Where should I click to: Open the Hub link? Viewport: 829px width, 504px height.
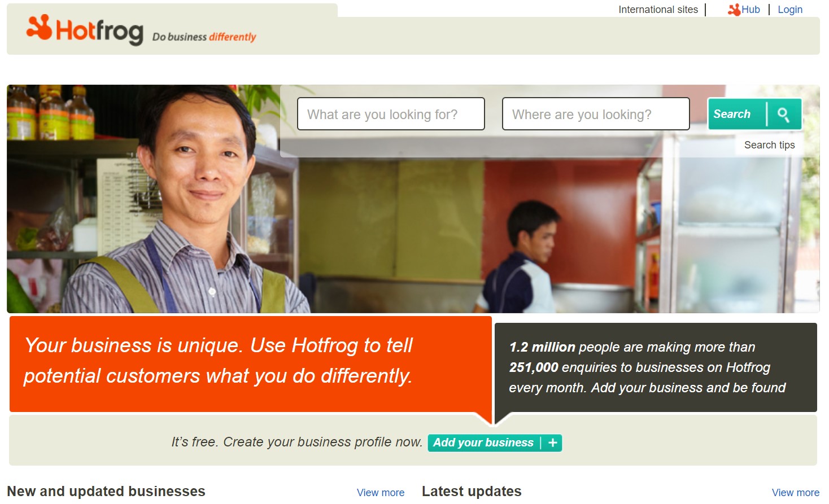[x=751, y=10]
